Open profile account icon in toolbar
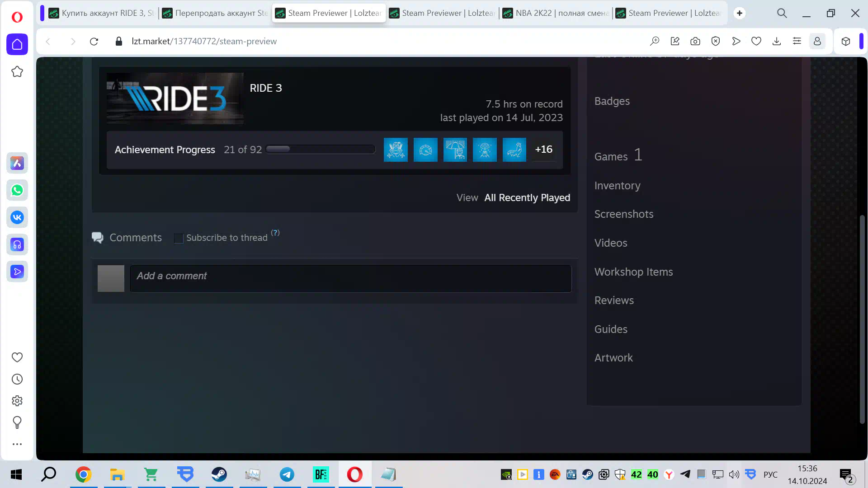This screenshot has height=488, width=868. 817,42
